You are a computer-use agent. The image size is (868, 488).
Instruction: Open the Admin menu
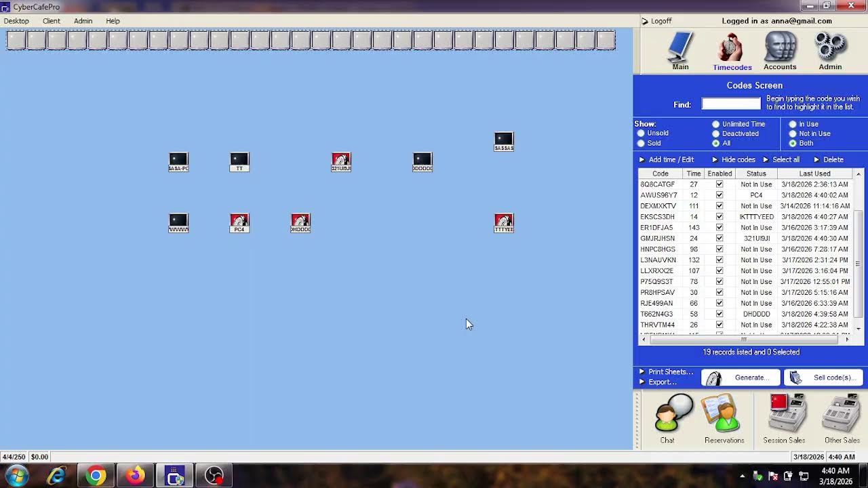tap(83, 21)
